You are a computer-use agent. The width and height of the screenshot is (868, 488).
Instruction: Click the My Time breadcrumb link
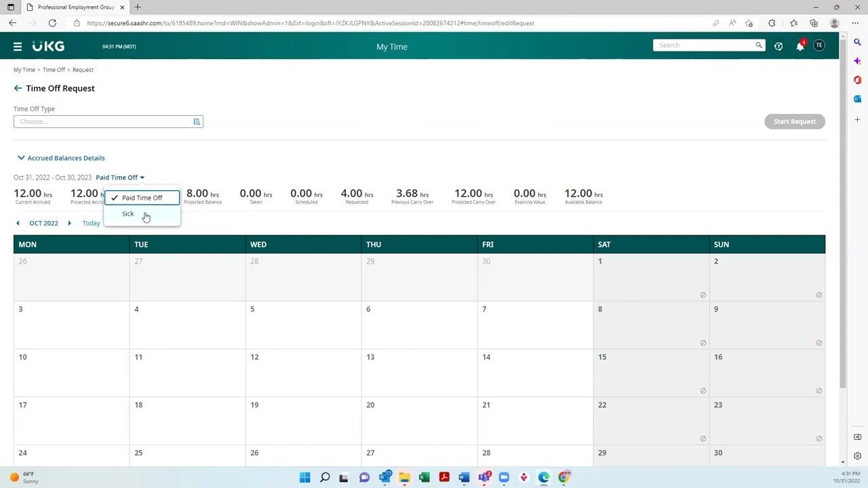24,70
